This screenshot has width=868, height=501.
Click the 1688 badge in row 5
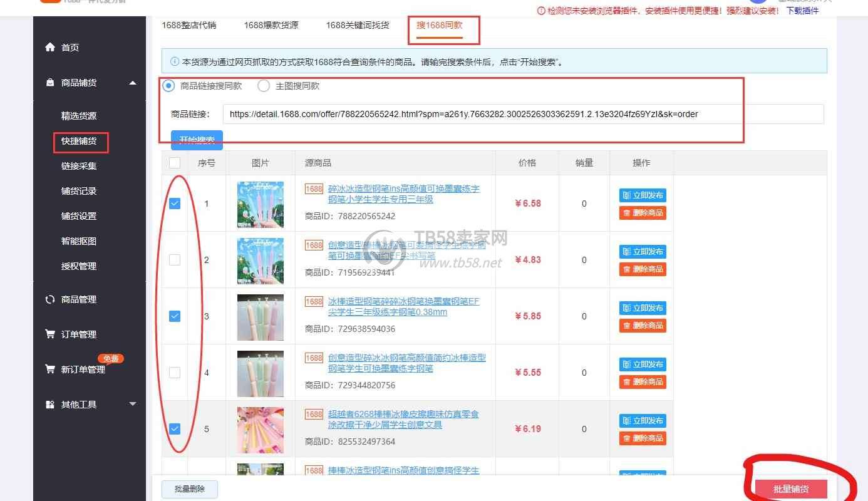click(x=314, y=415)
